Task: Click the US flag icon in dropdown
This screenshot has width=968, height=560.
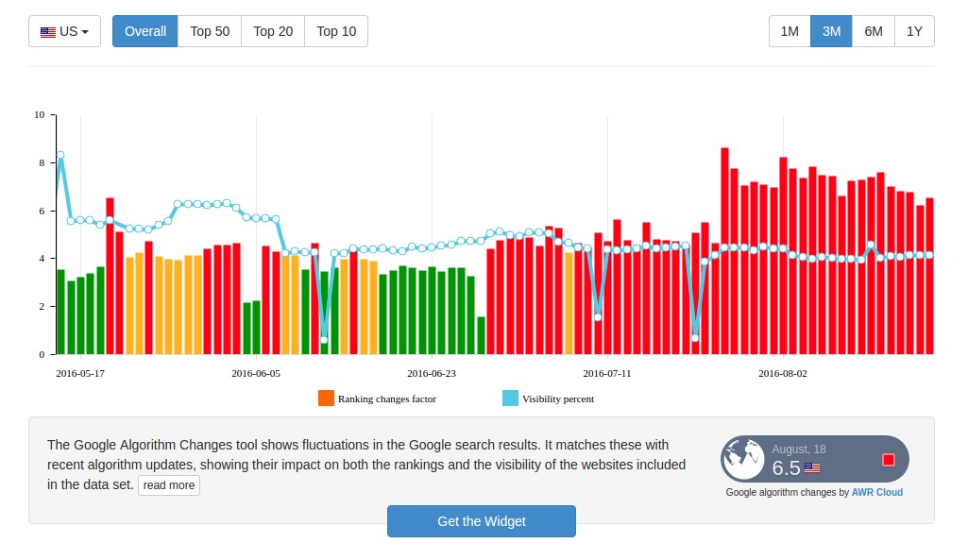Action: click(x=48, y=32)
